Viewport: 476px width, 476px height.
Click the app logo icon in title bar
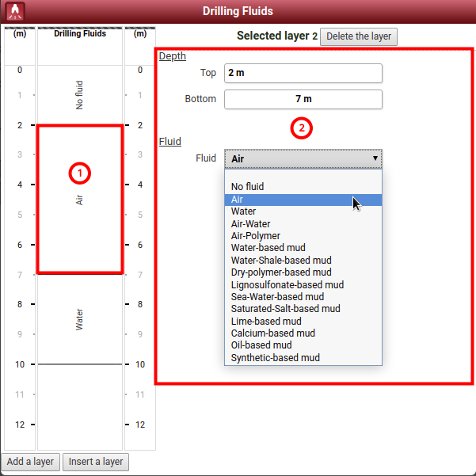click(14, 11)
